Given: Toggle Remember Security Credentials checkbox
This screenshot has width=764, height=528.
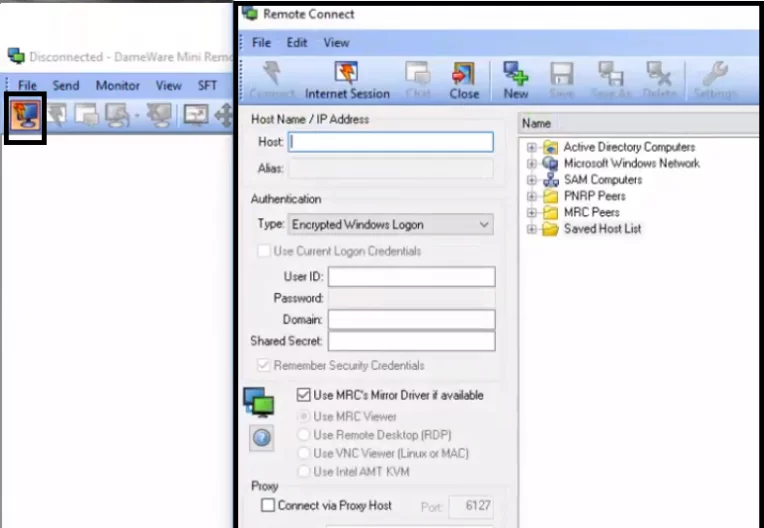Looking at the screenshot, I should coord(264,365).
